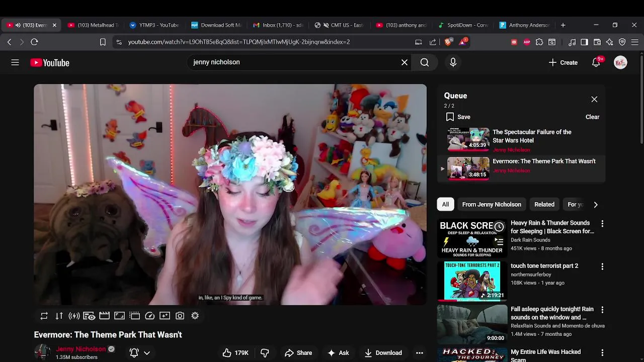Viewport: 644px width, 362px height.
Task: Click the Download button
Action: [383, 353]
